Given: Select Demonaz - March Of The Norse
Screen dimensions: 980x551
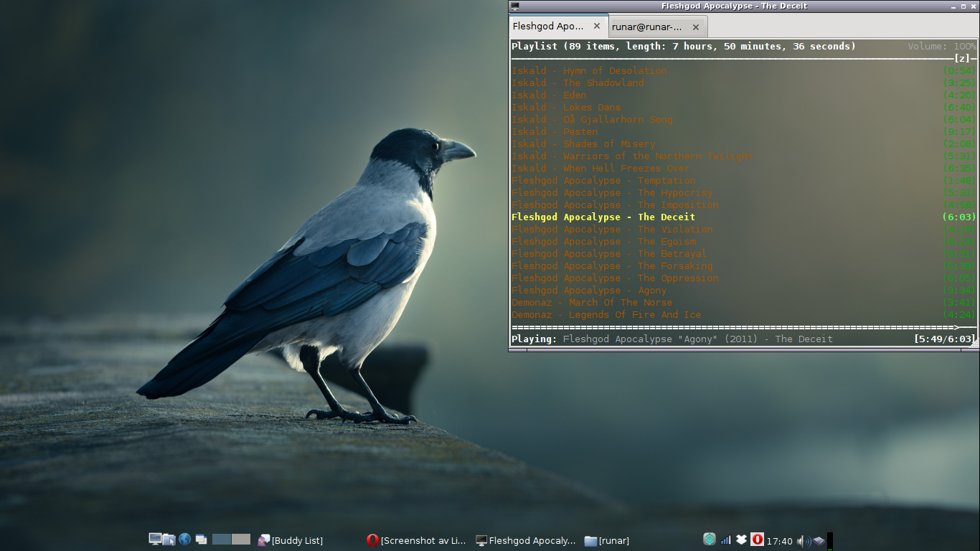Looking at the screenshot, I should pyautogui.click(x=592, y=302).
